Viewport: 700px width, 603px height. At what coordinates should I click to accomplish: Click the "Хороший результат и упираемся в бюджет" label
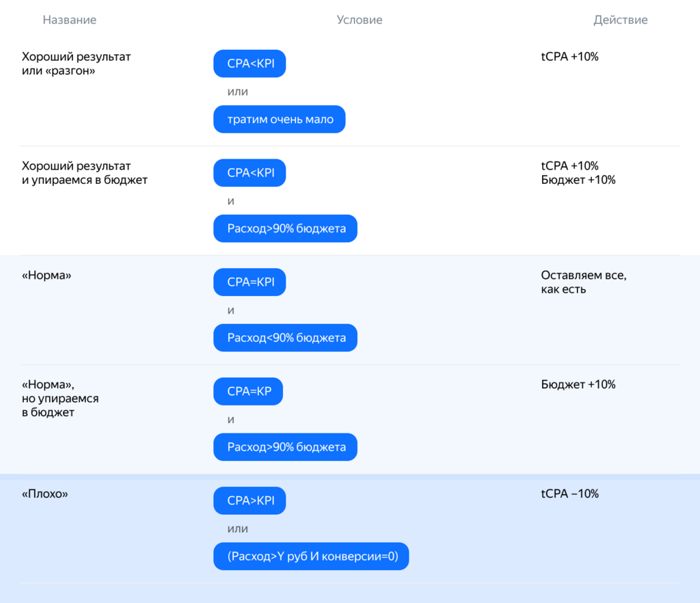tap(84, 173)
